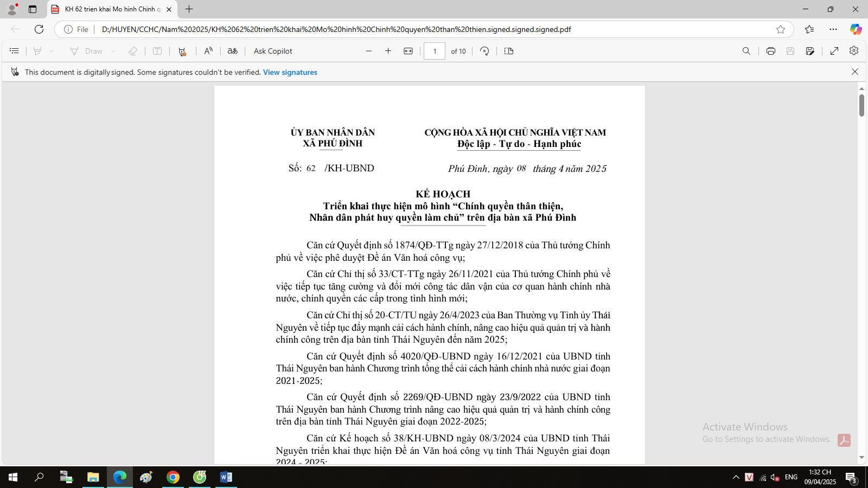Open PDF viewer settings gear
Image resolution: width=868 pixels, height=488 pixels.
(854, 51)
